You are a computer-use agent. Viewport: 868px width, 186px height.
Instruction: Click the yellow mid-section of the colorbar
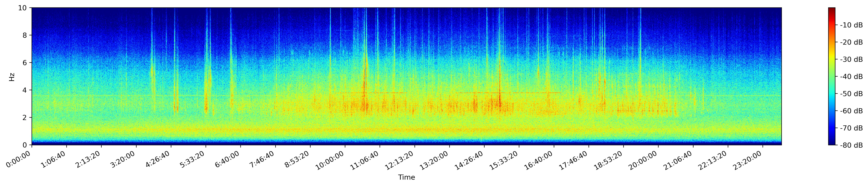tap(832, 56)
